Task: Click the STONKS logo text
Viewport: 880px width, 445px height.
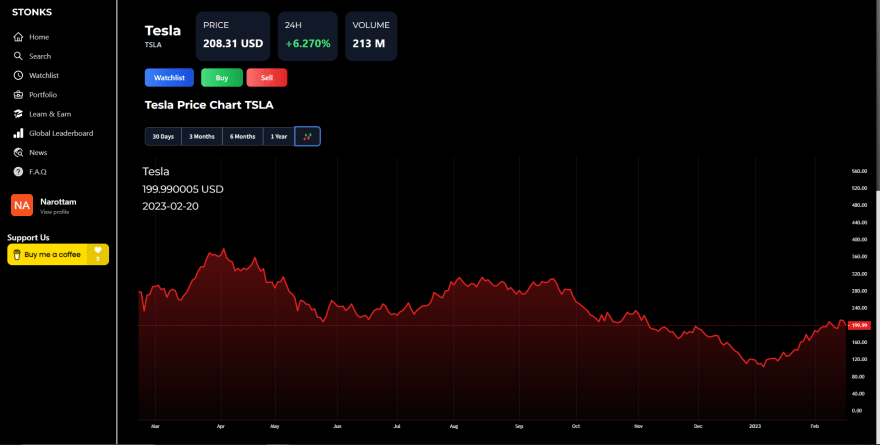Action: point(32,12)
